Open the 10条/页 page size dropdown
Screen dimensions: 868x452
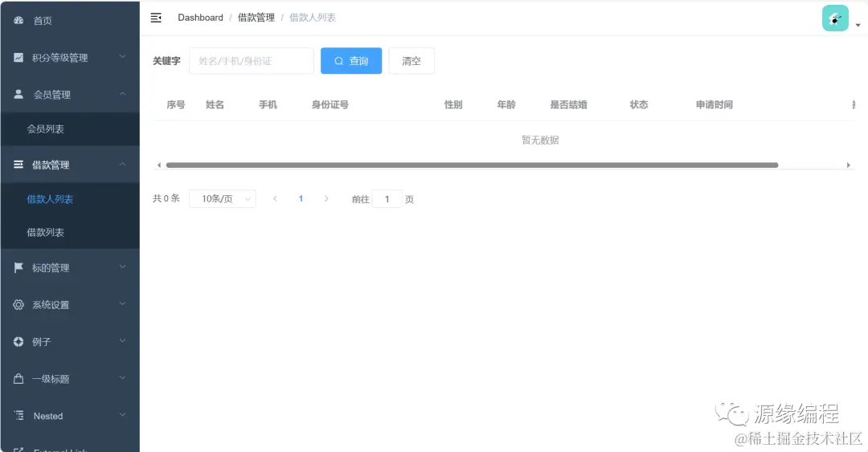223,198
